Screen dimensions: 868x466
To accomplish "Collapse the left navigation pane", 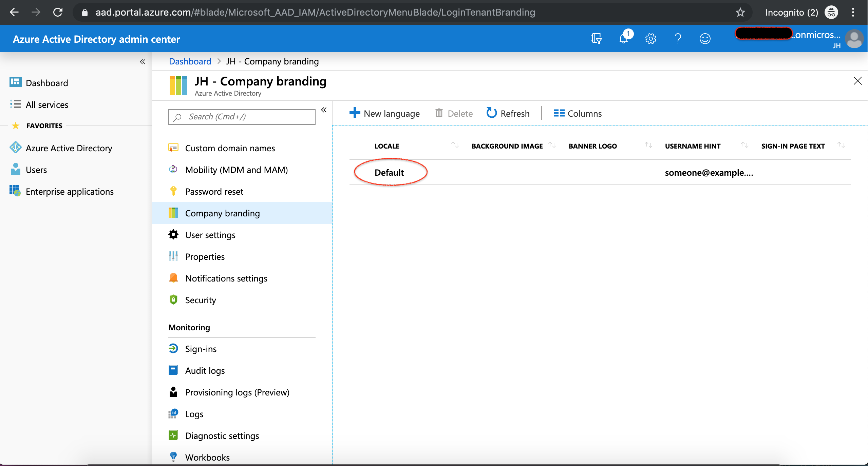I will coord(143,62).
